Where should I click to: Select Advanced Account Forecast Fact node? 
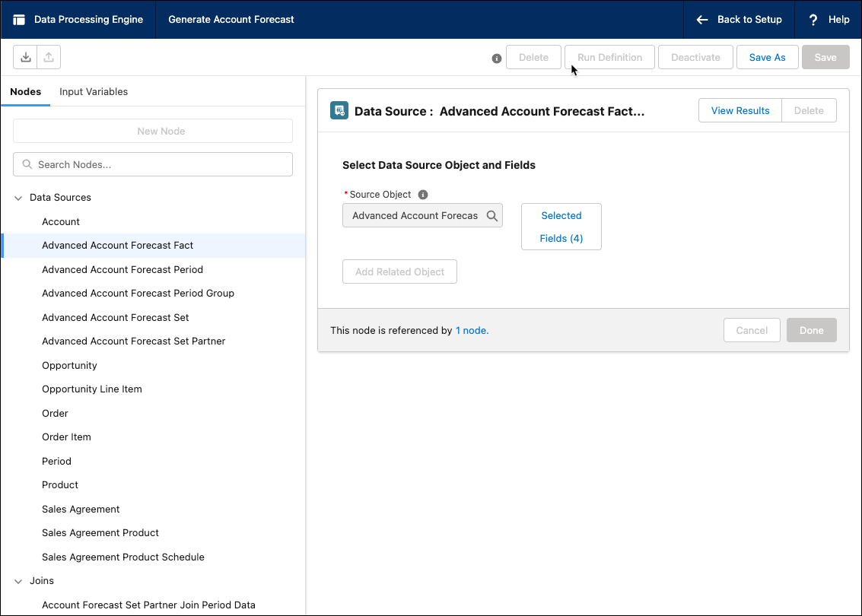(x=154, y=246)
